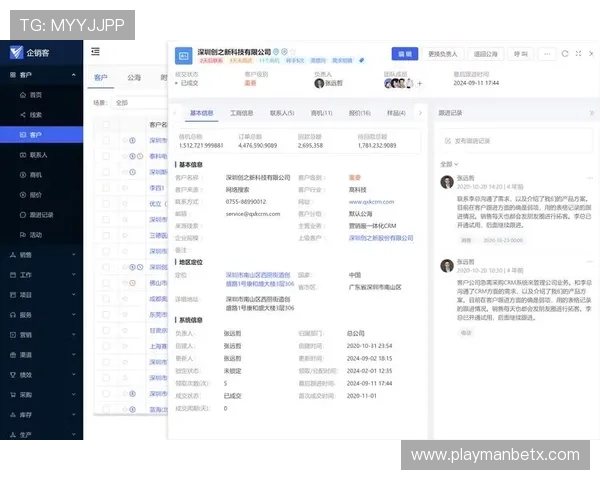Click the star icon in the 优立 row

125,204
